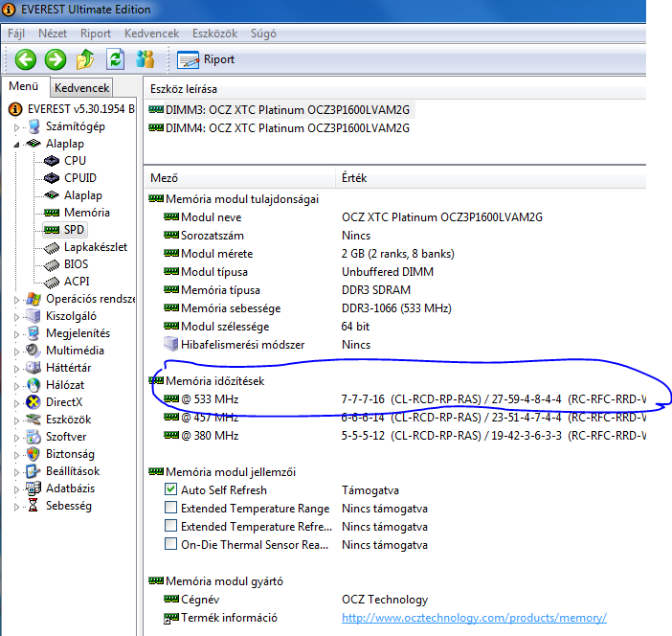Viewport: 672px width, 636px height.
Task: Click the Hálózat network globe icon
Action: 34,385
